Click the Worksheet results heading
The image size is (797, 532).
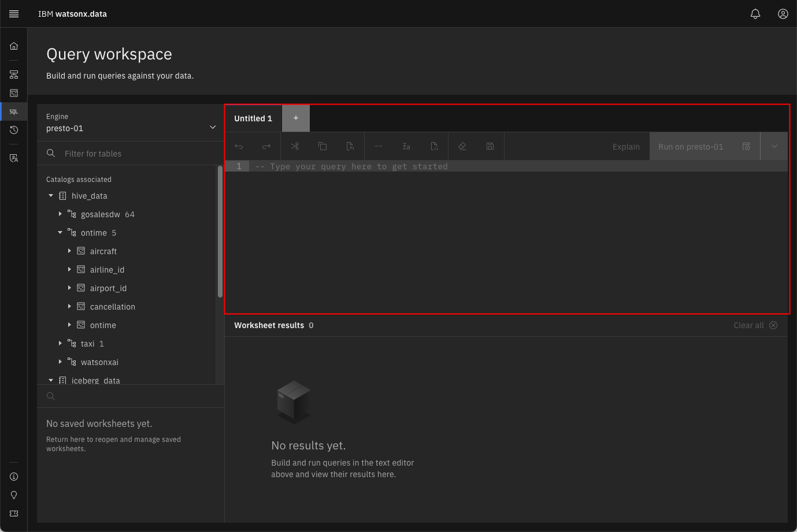pyautogui.click(x=269, y=325)
